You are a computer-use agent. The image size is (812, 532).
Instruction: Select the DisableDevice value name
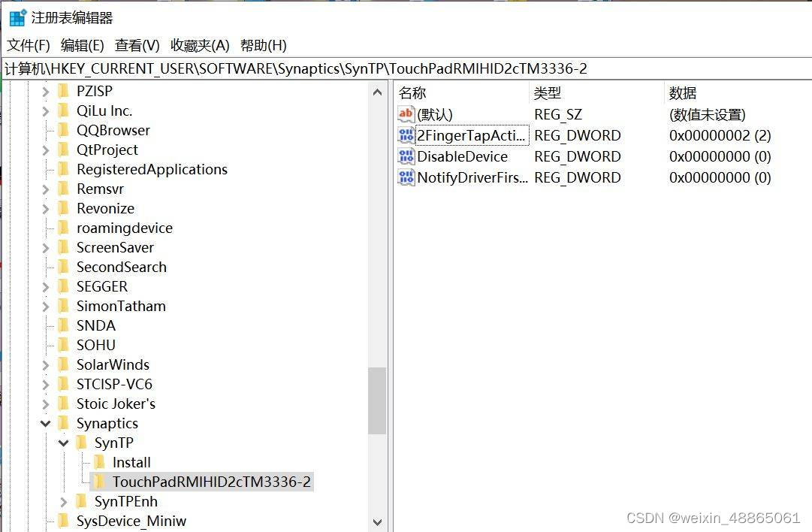(463, 156)
